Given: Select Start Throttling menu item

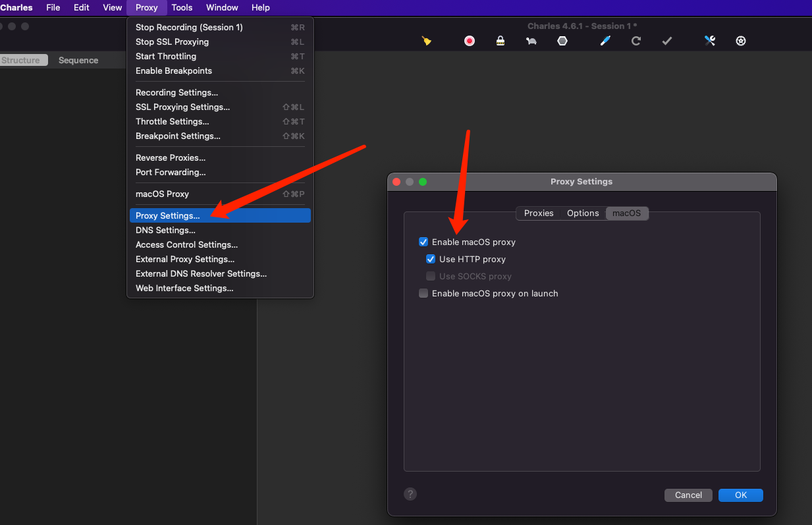Looking at the screenshot, I should (x=220, y=56).
